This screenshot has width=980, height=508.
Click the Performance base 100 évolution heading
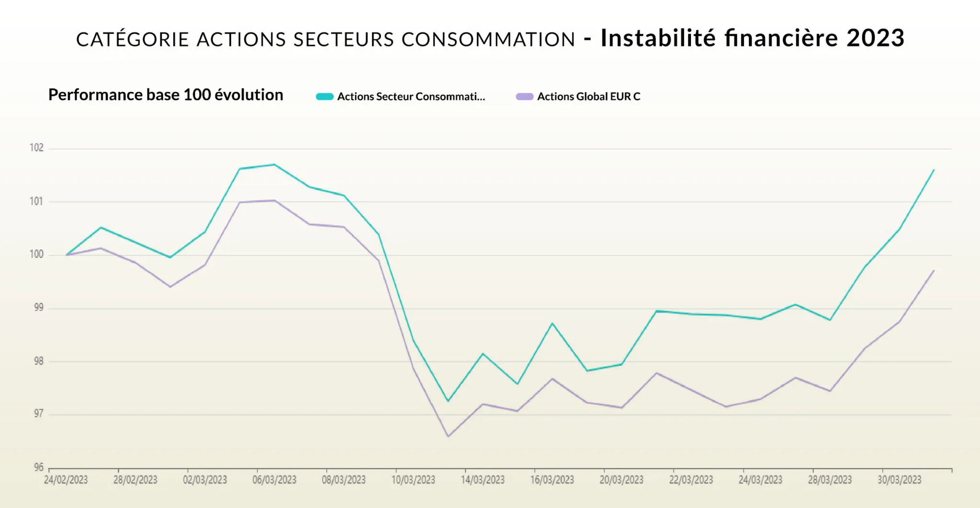[166, 95]
